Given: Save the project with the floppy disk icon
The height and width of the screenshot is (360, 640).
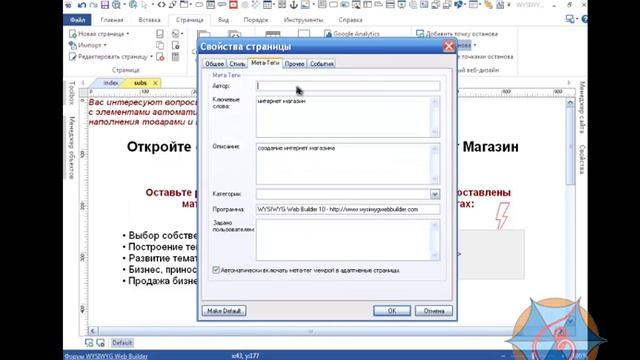Looking at the screenshot, I should pyautogui.click(x=105, y=5).
